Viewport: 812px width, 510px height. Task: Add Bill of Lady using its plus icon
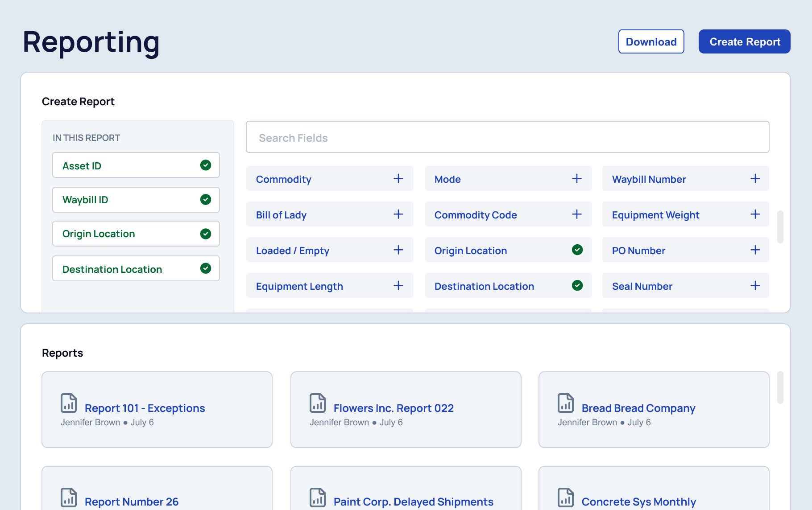(398, 214)
